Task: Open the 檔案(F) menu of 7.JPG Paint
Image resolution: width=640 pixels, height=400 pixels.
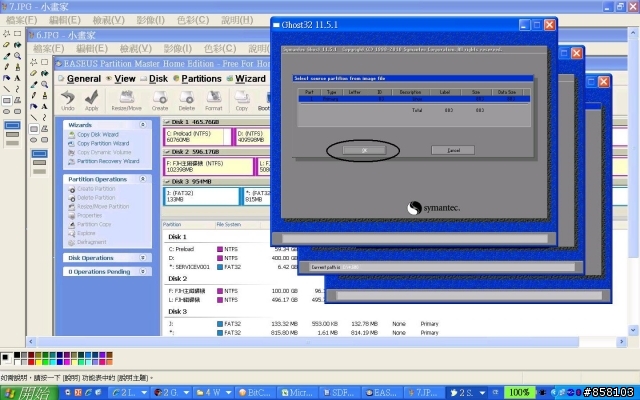Action: coord(22,20)
